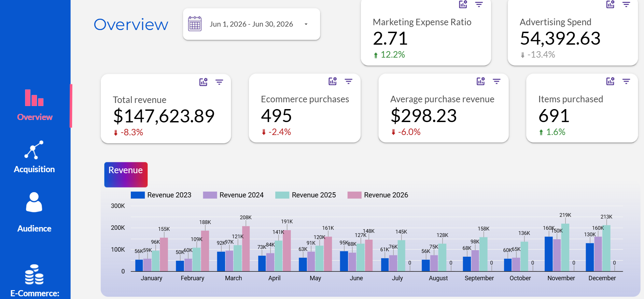
Task: Click the Ecommerce purchases value 495
Action: click(x=276, y=116)
